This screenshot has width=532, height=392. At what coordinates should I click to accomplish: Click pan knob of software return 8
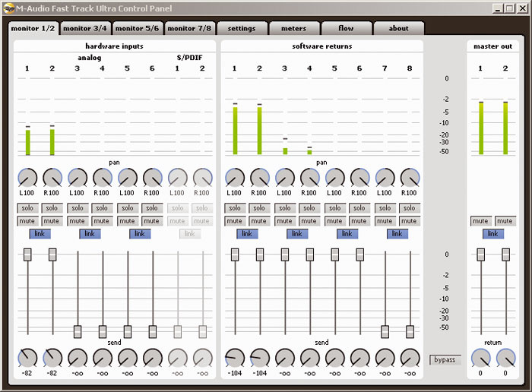point(410,177)
